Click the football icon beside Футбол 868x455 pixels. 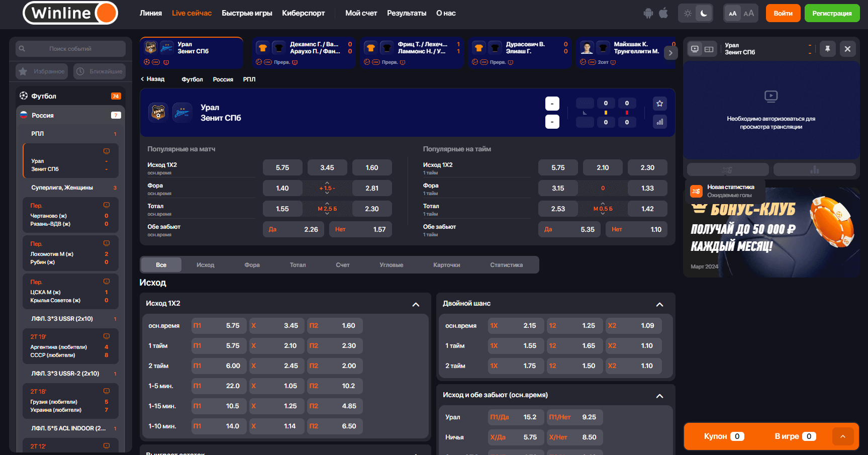(x=24, y=96)
